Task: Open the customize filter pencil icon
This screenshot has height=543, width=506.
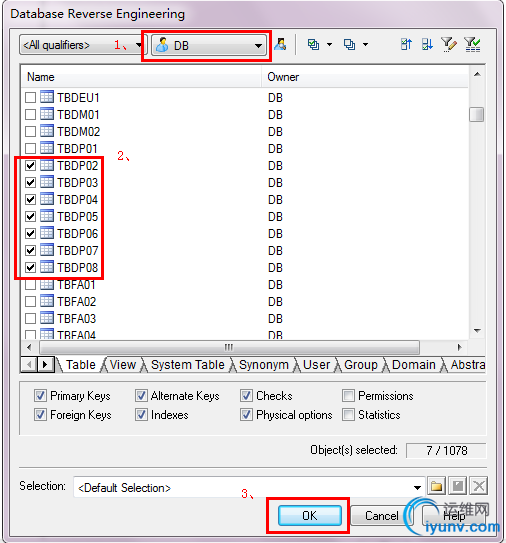Action: [x=449, y=45]
